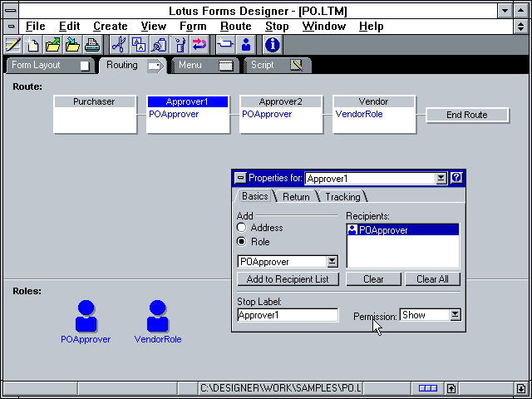Viewport: 532px width, 399px height.
Task: Click the help question mark in Properties box
Action: (x=456, y=178)
